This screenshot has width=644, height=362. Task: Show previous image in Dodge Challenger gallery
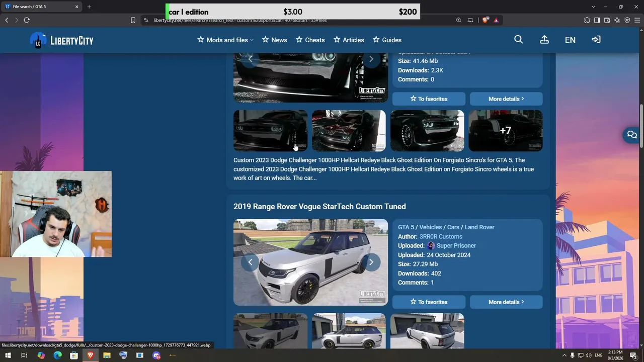click(250, 59)
